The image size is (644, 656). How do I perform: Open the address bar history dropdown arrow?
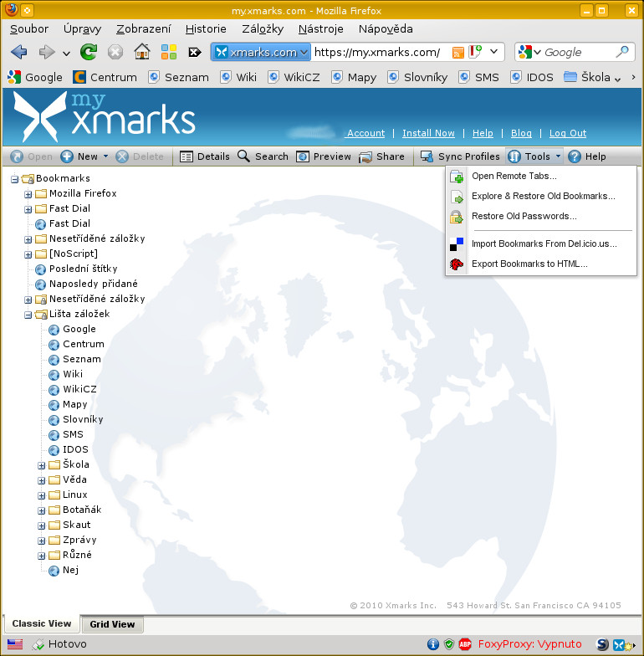pos(493,52)
